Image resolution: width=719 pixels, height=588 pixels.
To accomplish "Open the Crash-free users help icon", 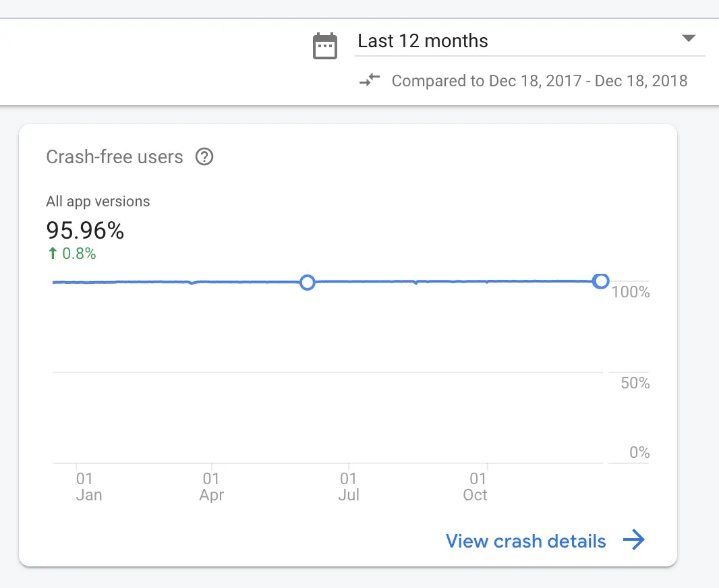I will tap(204, 157).
